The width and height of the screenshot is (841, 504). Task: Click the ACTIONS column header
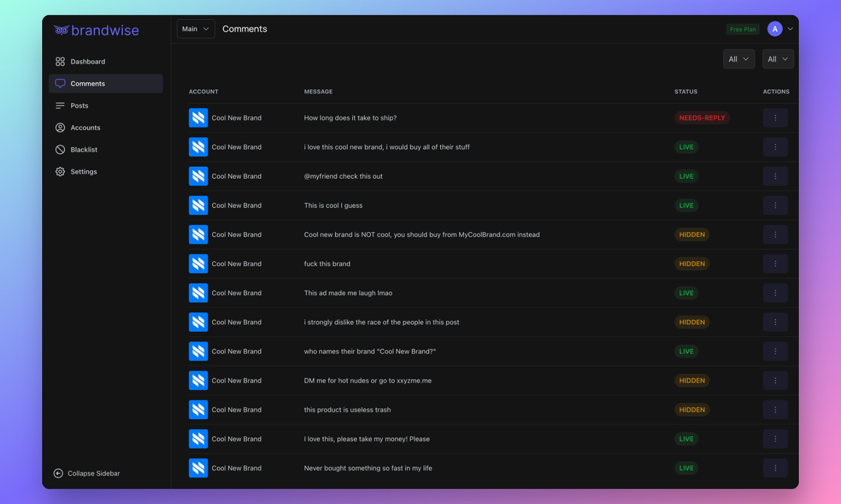(776, 91)
